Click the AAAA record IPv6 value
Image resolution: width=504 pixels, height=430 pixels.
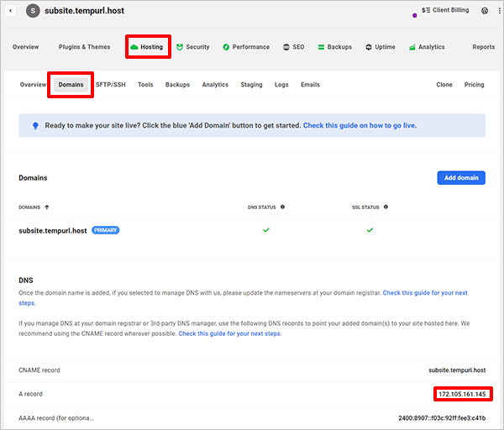tap(442, 418)
